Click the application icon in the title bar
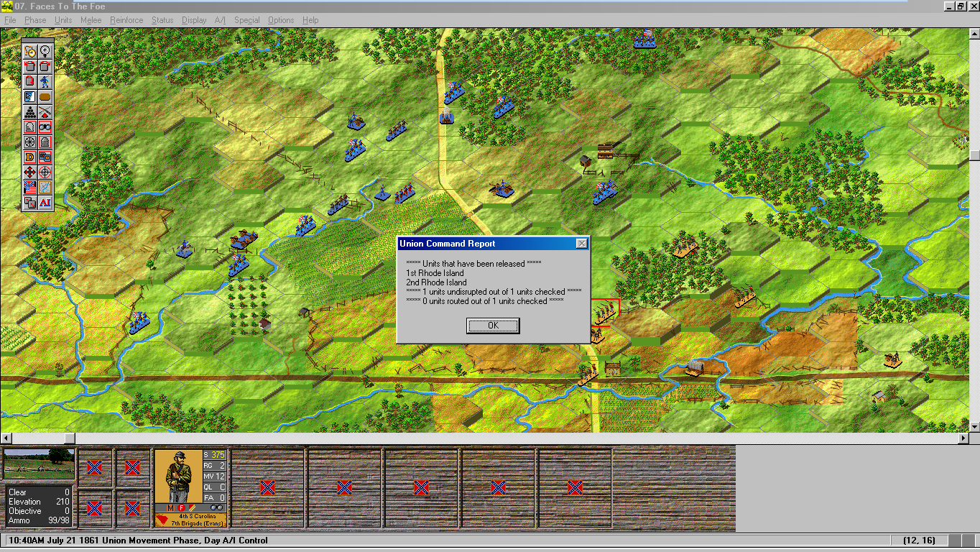 pyautogui.click(x=6, y=6)
